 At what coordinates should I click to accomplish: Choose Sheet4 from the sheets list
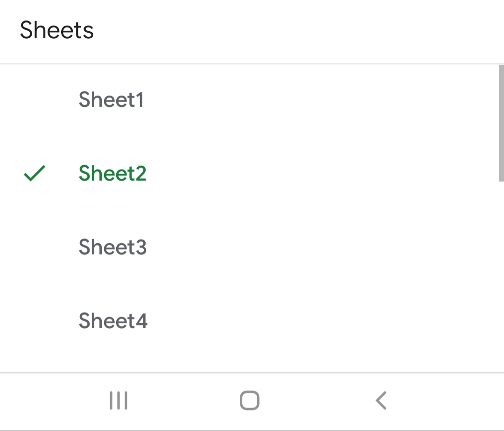(x=113, y=321)
